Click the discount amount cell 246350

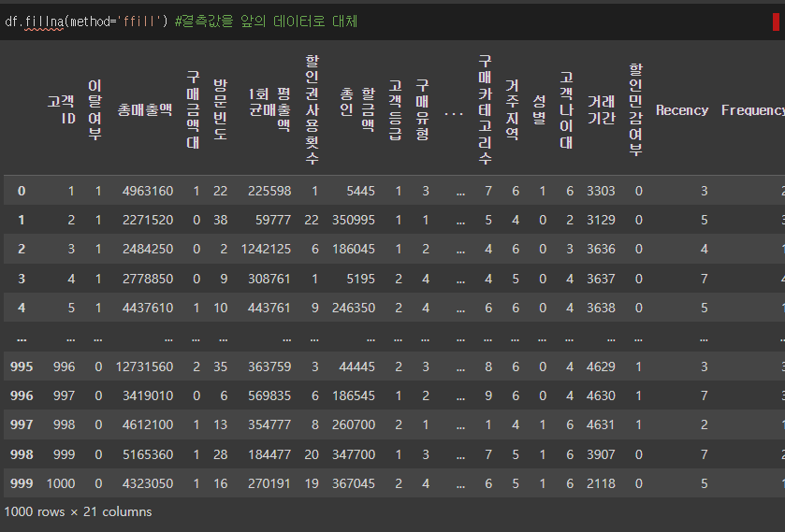click(354, 308)
